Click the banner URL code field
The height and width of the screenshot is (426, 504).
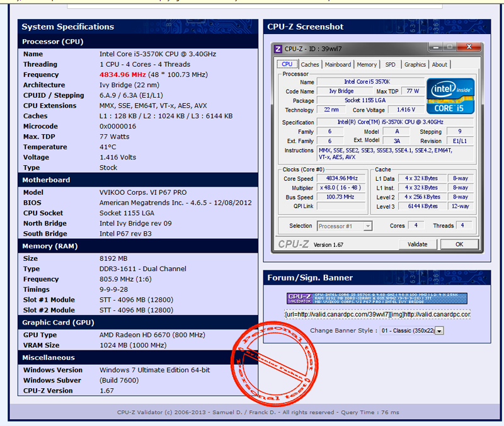[x=377, y=314]
